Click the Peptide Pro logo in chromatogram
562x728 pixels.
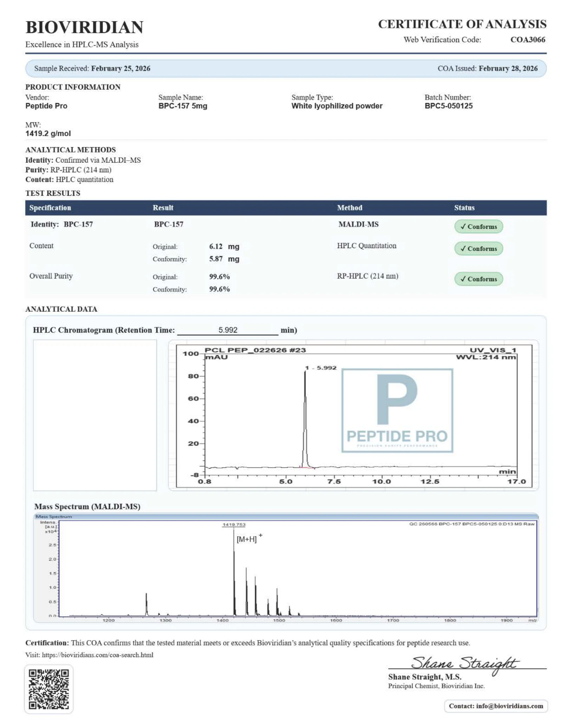click(x=397, y=410)
